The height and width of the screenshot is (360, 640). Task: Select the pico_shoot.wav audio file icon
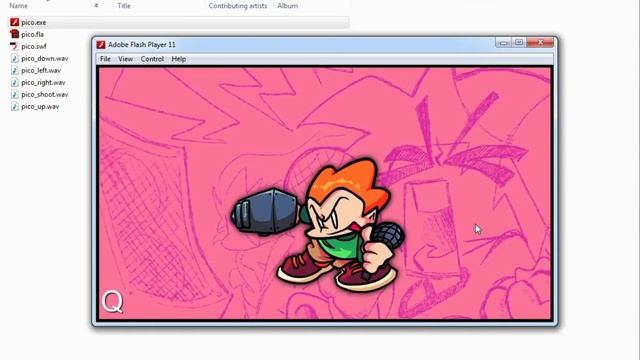(x=15, y=94)
